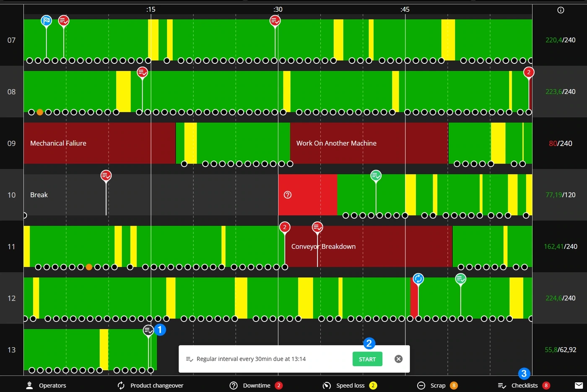Open the Checklists tab
587x392 pixels.
point(524,385)
